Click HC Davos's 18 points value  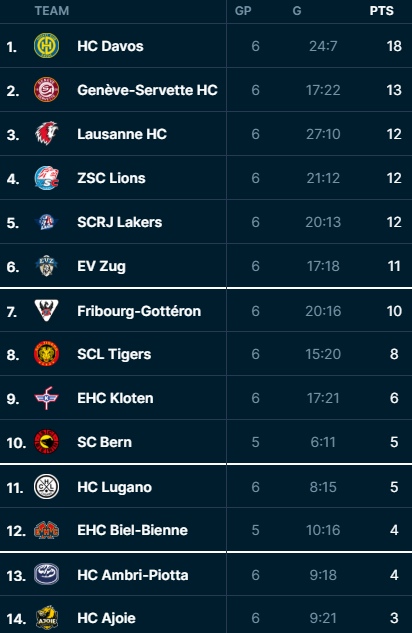[394, 46]
